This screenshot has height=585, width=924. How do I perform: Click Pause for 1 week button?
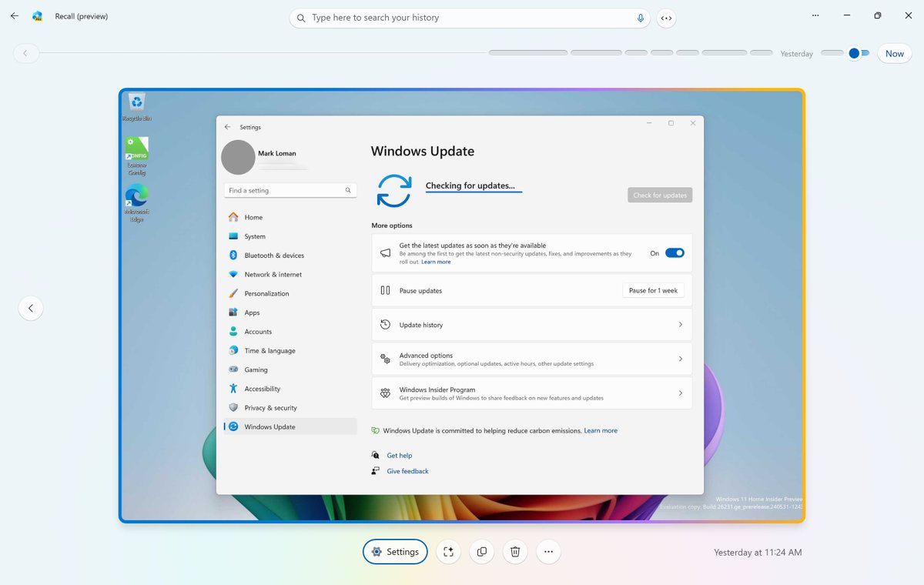[653, 290]
